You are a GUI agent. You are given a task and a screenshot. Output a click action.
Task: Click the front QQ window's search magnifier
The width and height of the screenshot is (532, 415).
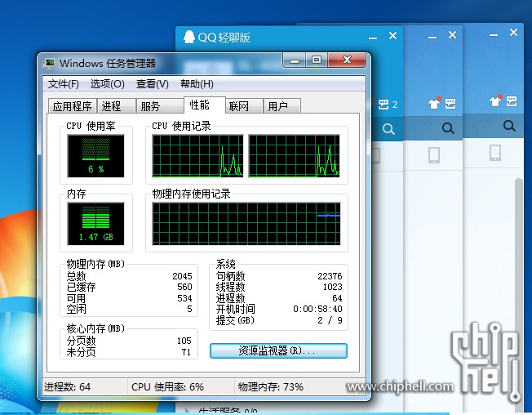tap(388, 129)
